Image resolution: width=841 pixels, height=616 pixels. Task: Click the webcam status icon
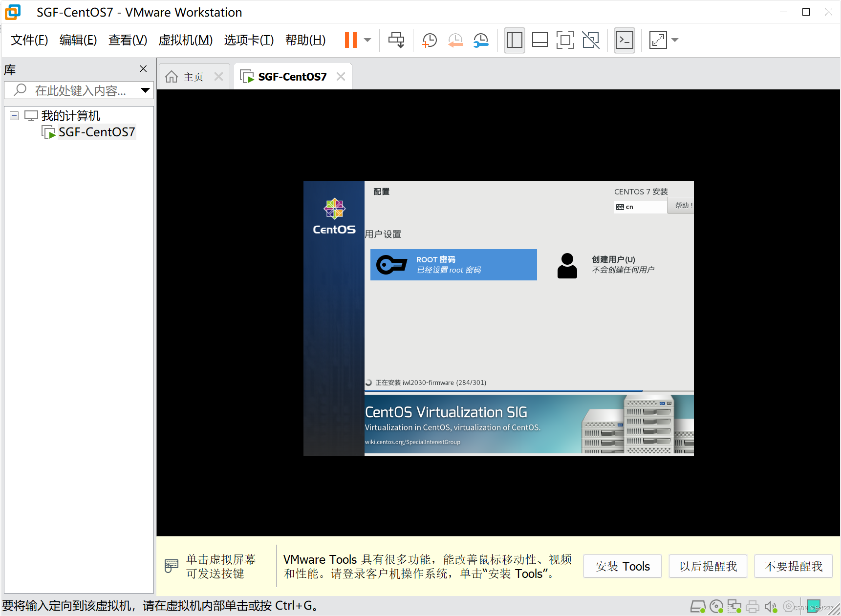pyautogui.click(x=788, y=606)
